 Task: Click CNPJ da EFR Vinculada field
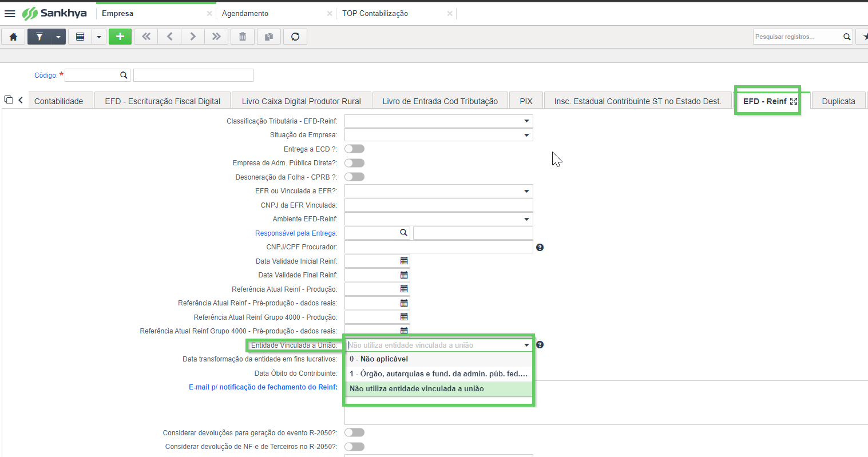pos(438,205)
